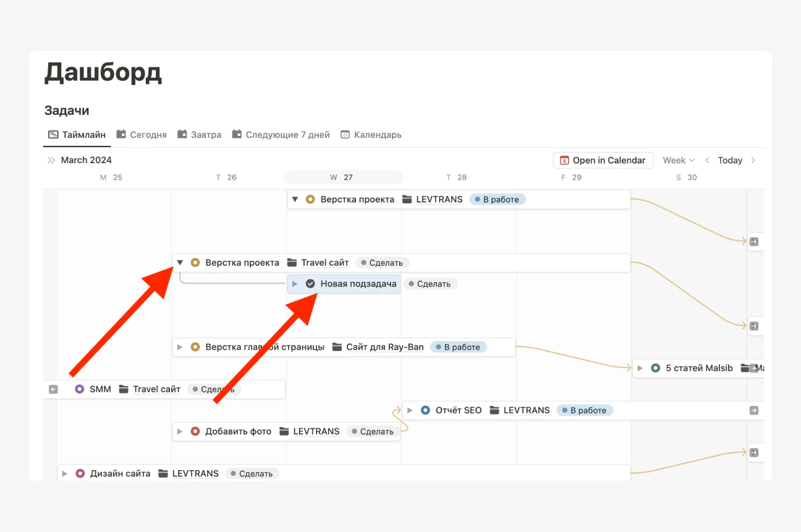801x532 pixels.
Task: Open the Сайт для Ray-Ban project link
Action: tap(385, 347)
